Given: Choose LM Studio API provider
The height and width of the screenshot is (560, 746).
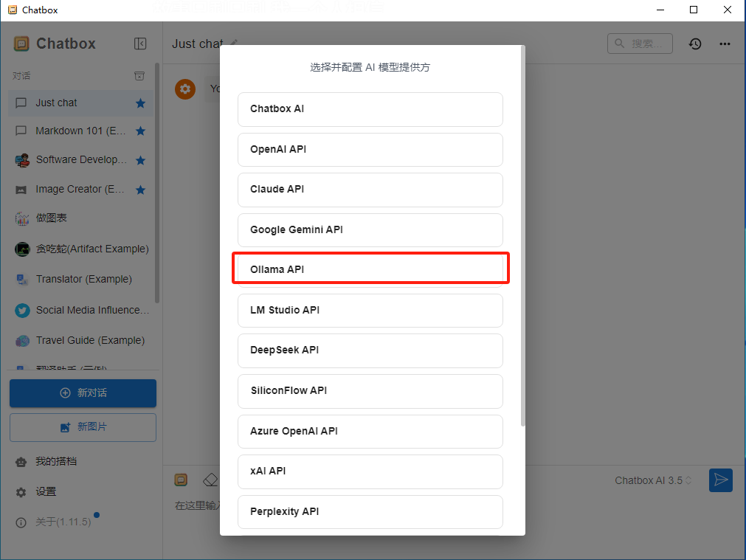Looking at the screenshot, I should (370, 311).
